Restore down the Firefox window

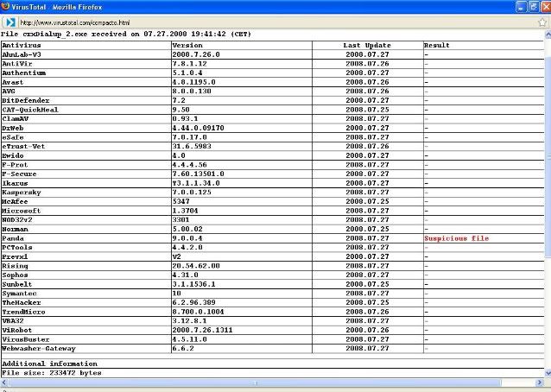point(534,7)
